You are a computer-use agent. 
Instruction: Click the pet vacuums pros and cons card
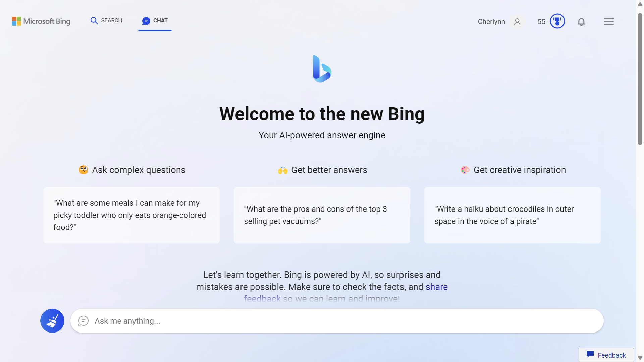[322, 215]
